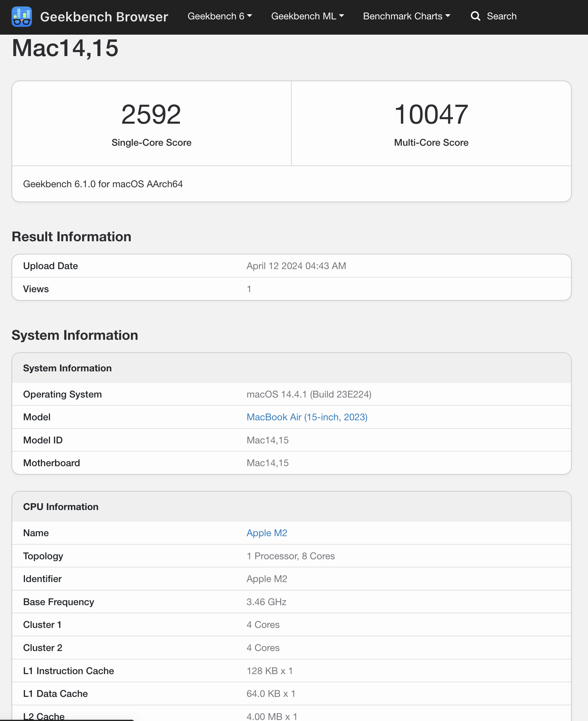The height and width of the screenshot is (721, 588).
Task: Select the upload date April 12 2024 value
Action: (x=296, y=266)
